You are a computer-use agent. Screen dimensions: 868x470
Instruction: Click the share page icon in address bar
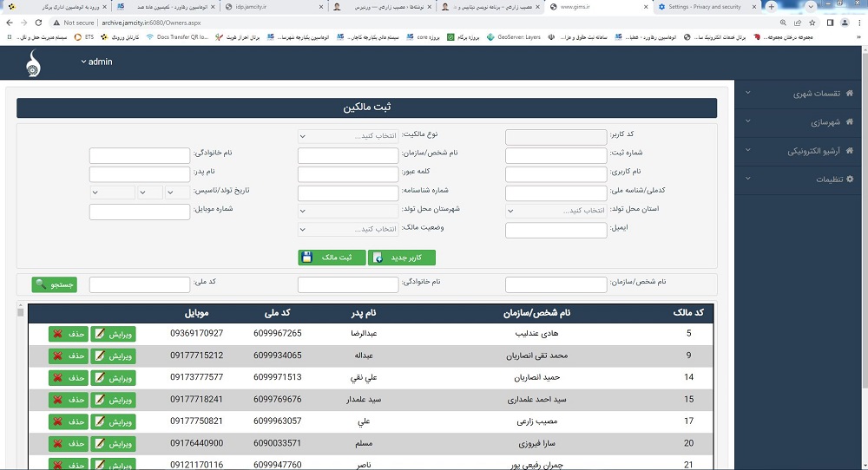pos(797,23)
